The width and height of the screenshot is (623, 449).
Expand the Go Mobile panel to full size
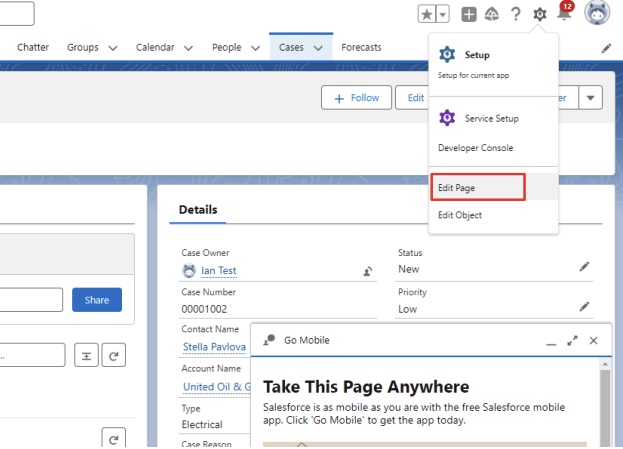(x=572, y=341)
